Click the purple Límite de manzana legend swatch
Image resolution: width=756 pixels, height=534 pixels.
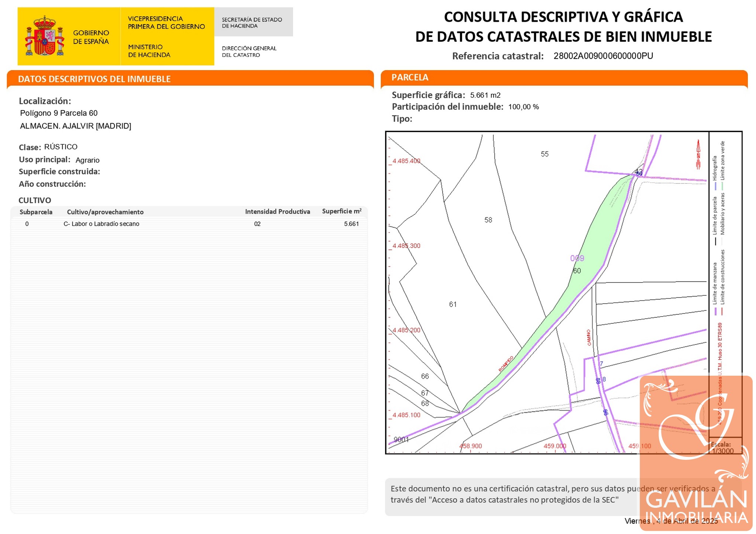click(715, 311)
